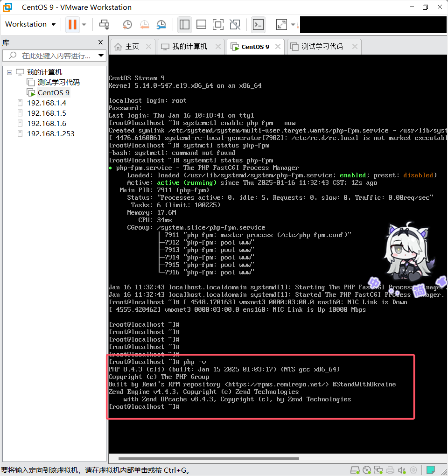
Task: Close the library panel
Action: click(101, 42)
